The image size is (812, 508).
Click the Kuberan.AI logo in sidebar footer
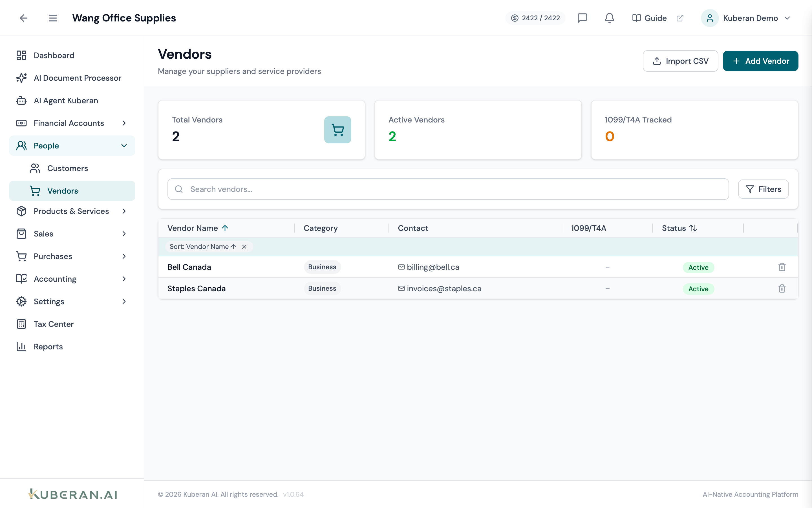click(x=72, y=494)
